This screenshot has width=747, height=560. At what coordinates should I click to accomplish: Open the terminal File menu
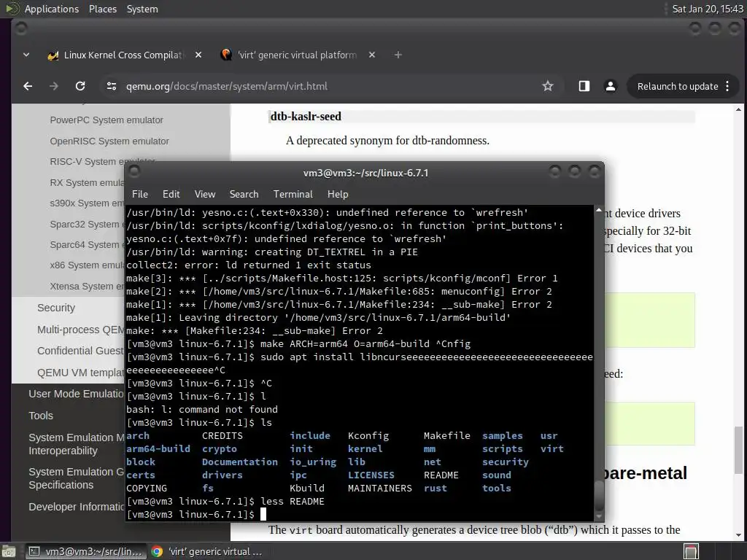[140, 194]
